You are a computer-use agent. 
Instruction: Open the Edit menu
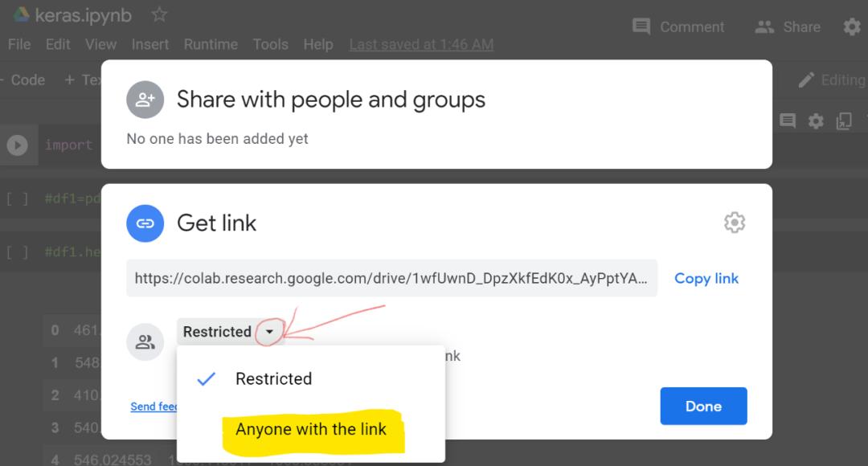point(58,44)
